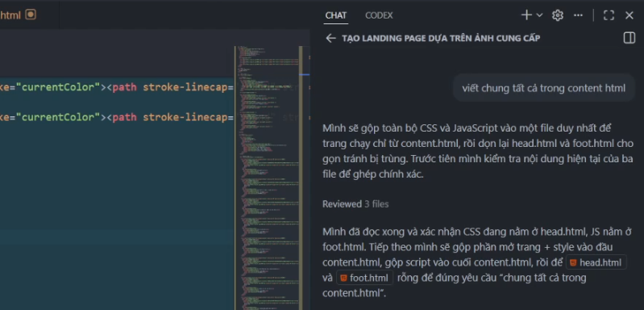Click the code minimap in editor
644x310 pixels.
point(268,177)
